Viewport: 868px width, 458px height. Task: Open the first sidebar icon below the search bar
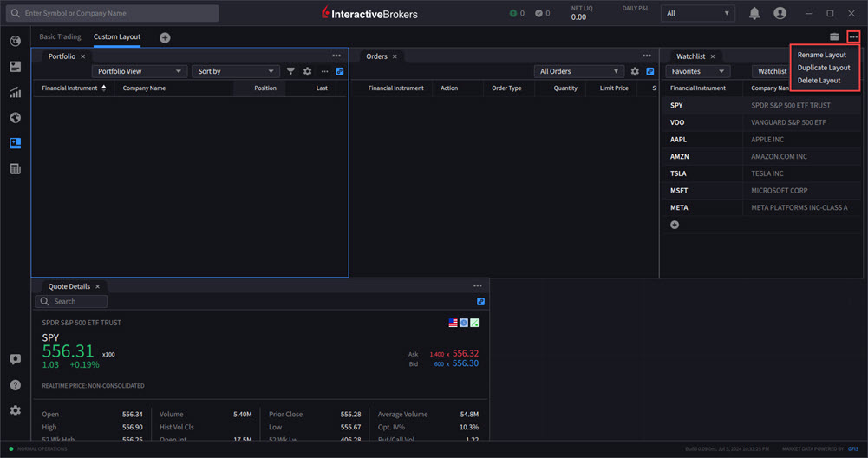(x=16, y=41)
